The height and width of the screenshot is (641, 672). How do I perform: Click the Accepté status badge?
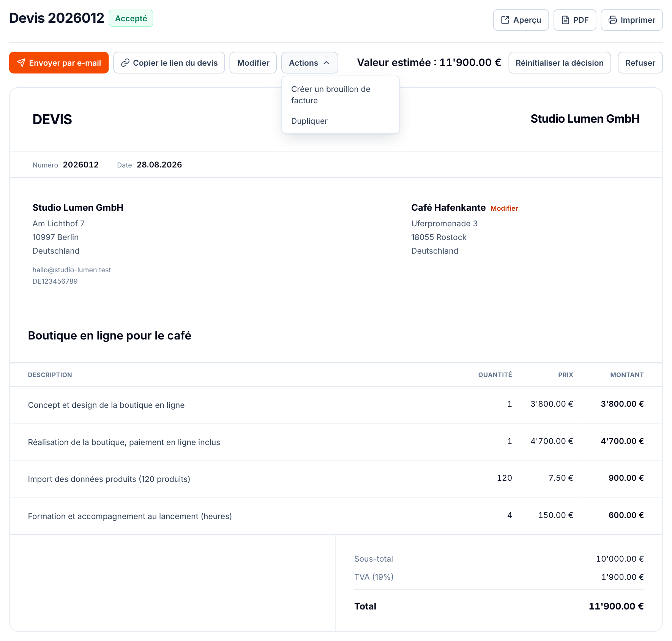click(131, 18)
